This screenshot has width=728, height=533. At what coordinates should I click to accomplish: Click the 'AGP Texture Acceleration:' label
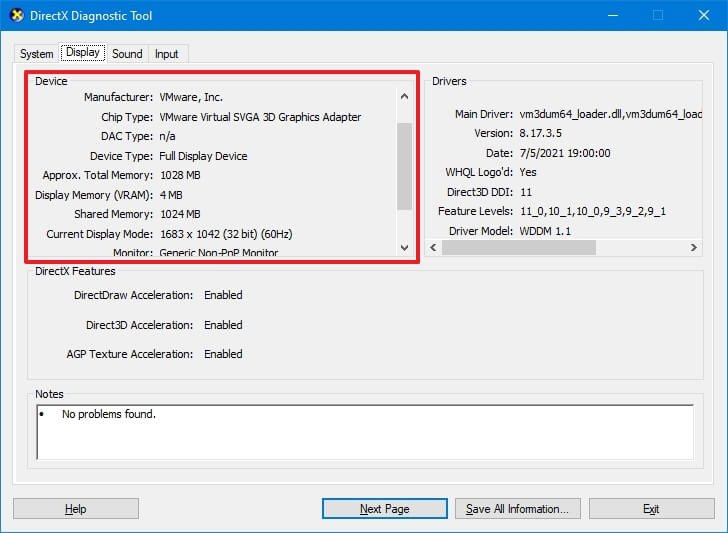(x=130, y=354)
